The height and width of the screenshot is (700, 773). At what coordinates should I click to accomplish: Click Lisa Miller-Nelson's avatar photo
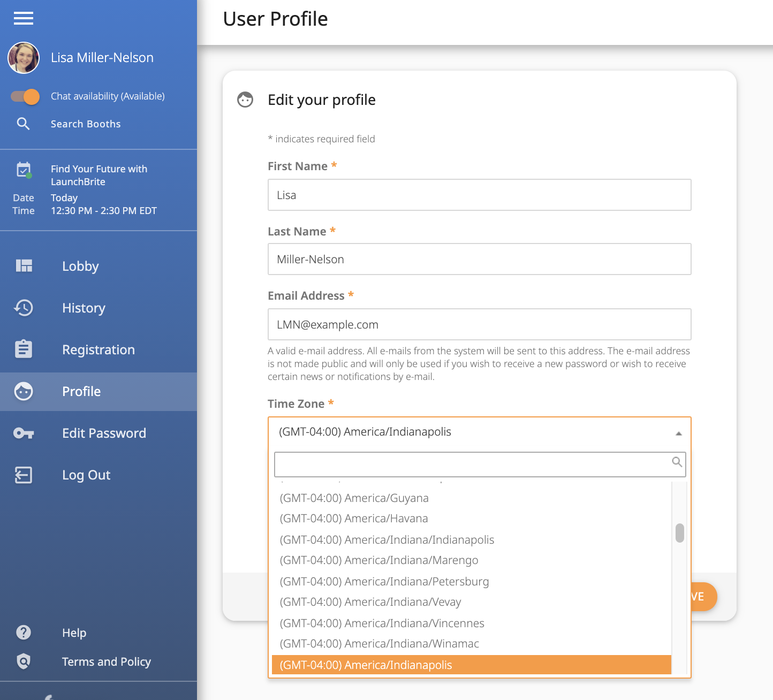coord(24,58)
